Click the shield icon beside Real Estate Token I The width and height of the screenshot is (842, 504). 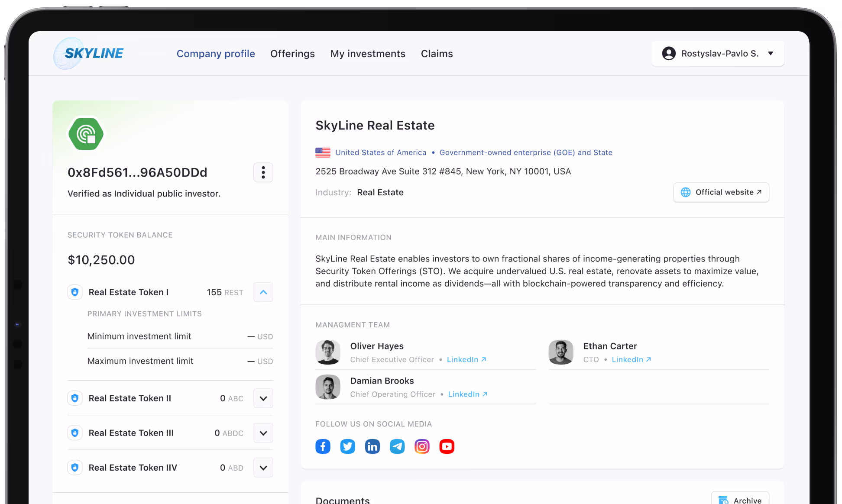75,292
